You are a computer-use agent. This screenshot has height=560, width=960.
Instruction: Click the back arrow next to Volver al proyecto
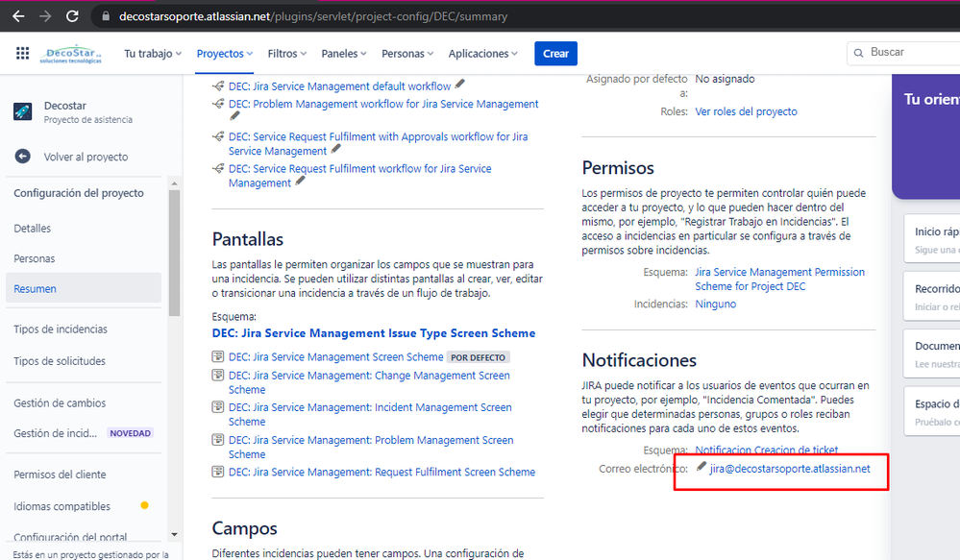[23, 157]
